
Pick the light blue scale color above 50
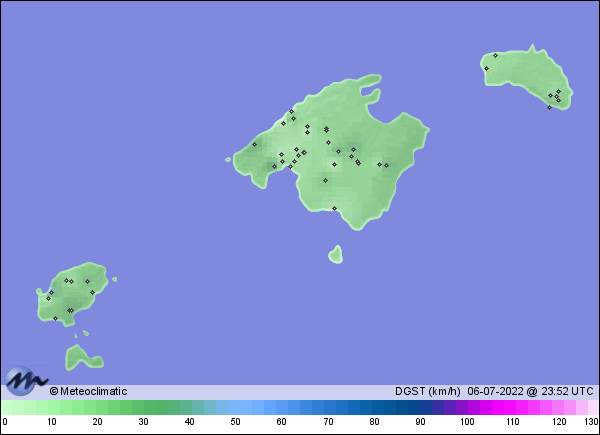coord(234,407)
